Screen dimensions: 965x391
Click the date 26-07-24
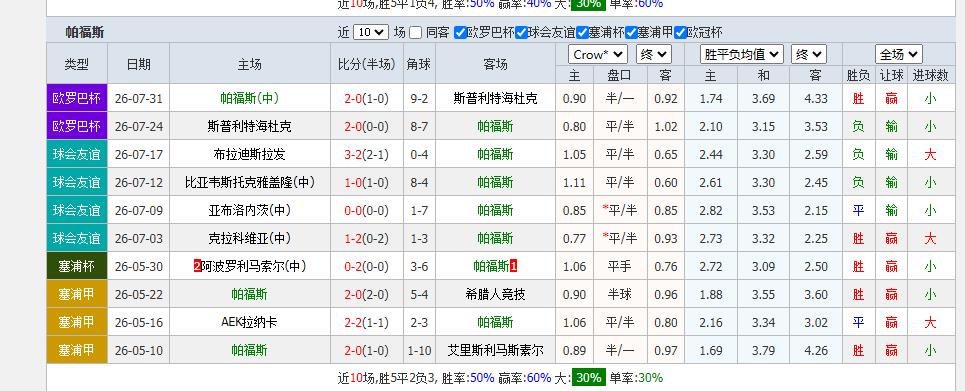138,127
